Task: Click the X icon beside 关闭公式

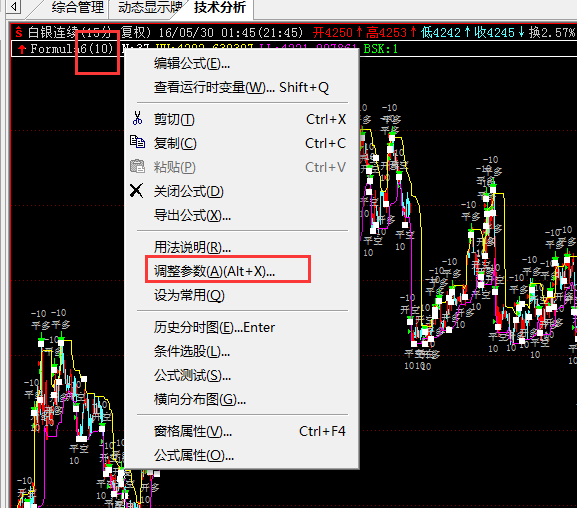Action: coord(137,191)
